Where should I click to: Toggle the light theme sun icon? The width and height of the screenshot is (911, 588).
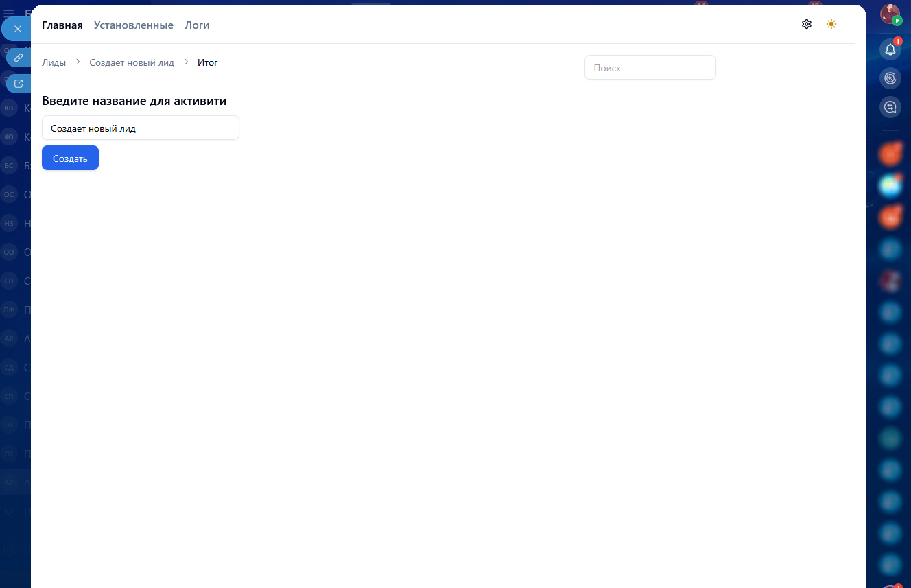coord(831,24)
